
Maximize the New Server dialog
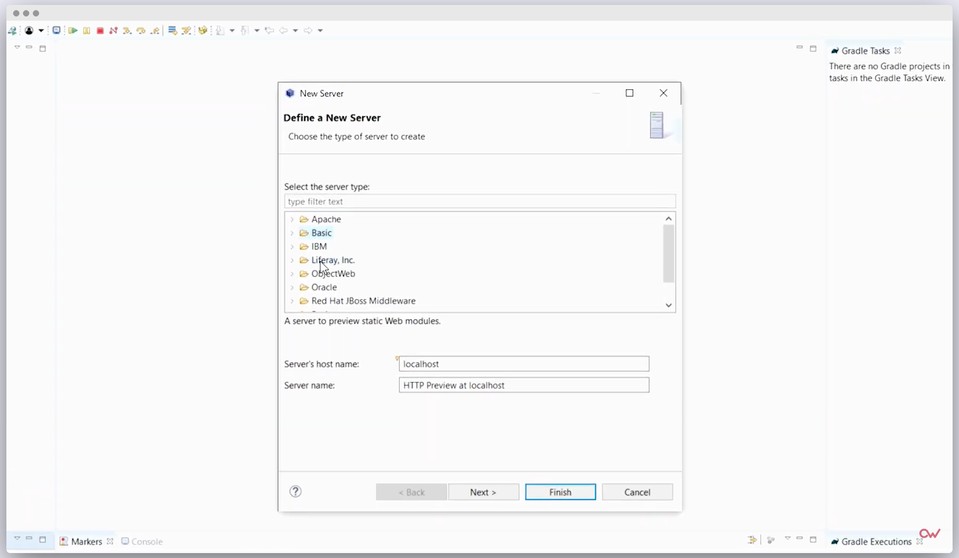click(x=629, y=93)
